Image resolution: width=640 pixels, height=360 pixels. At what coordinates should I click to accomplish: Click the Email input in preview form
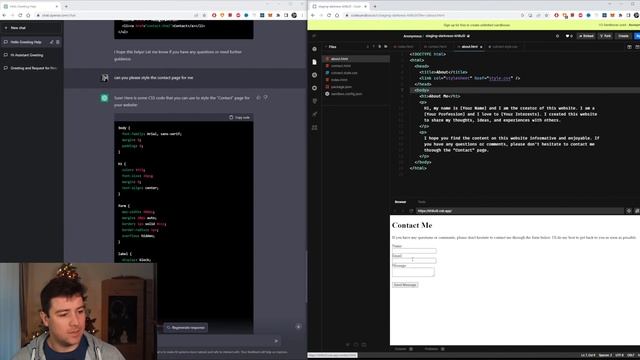[414, 260]
